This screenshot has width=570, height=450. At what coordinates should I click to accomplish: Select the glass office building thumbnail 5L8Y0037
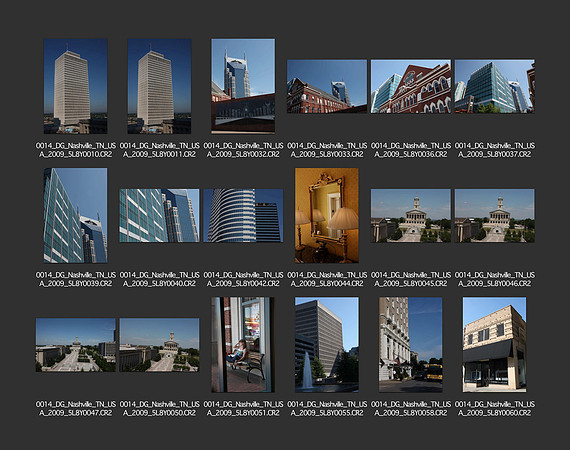(494, 86)
